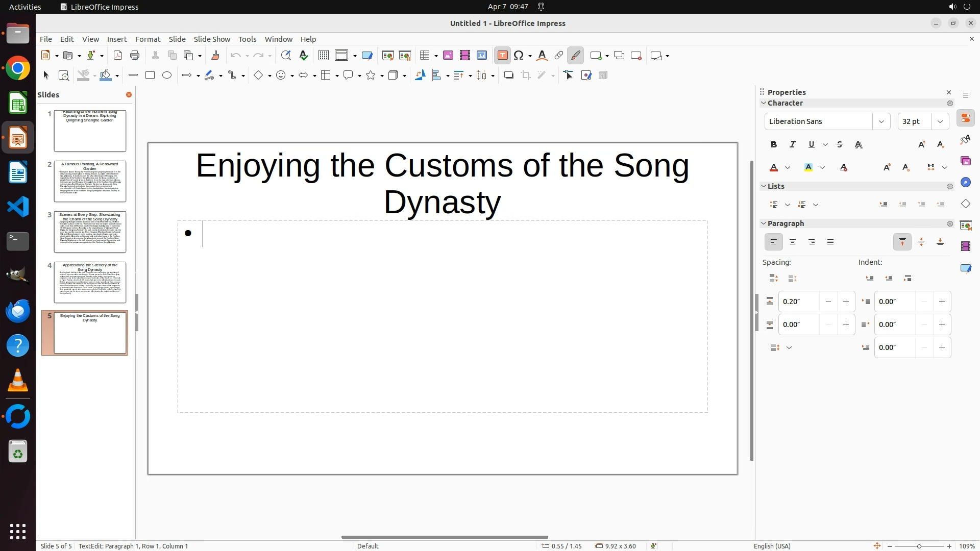980x551 pixels.
Task: Click the Insert Text Box icon
Action: [x=502, y=56]
